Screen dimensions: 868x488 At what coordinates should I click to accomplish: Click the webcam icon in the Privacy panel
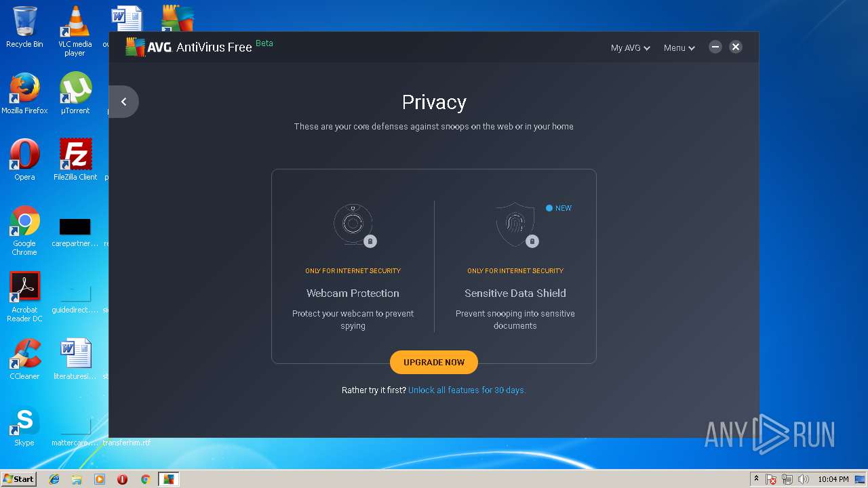pos(353,224)
